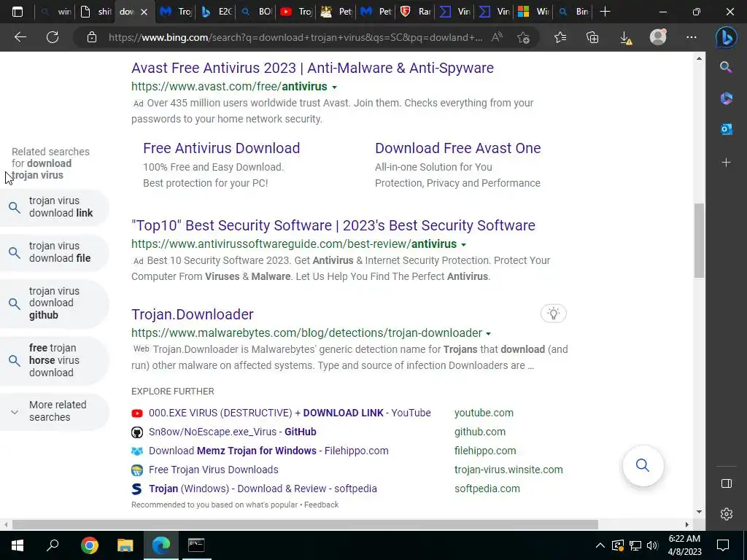Image resolution: width=747 pixels, height=560 pixels.
Task: Hide the sidebar panel
Action: coord(726,483)
